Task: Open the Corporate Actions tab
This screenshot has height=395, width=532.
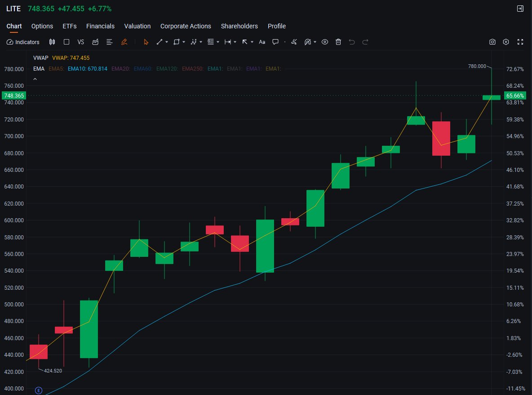Action: (186, 26)
